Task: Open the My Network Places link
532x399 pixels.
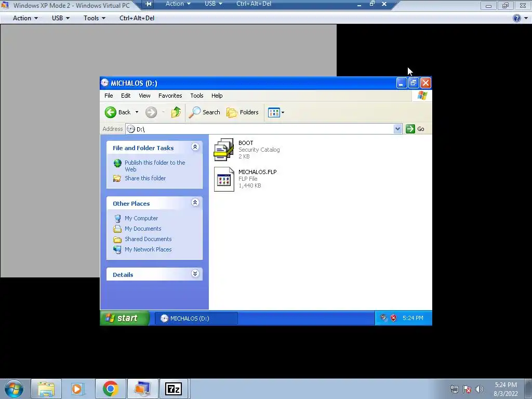Action: click(148, 249)
